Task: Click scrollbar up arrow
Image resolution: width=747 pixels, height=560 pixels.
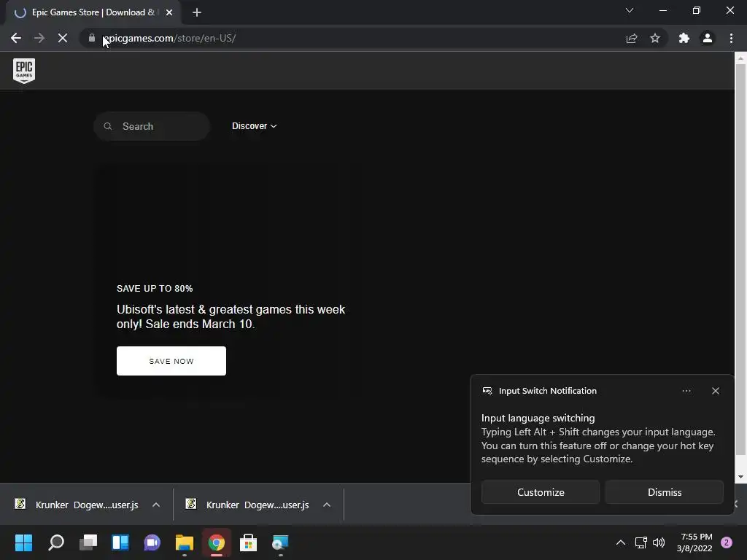Action: 740,58
